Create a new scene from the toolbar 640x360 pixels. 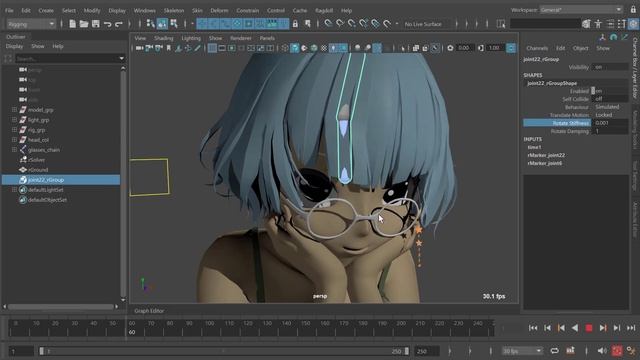(x=72, y=24)
